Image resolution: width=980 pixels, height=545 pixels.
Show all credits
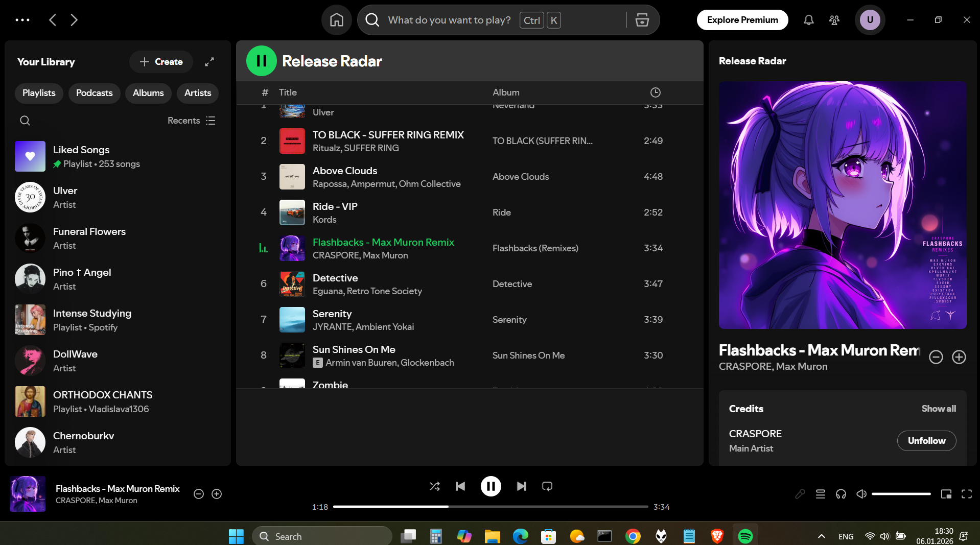(x=939, y=409)
